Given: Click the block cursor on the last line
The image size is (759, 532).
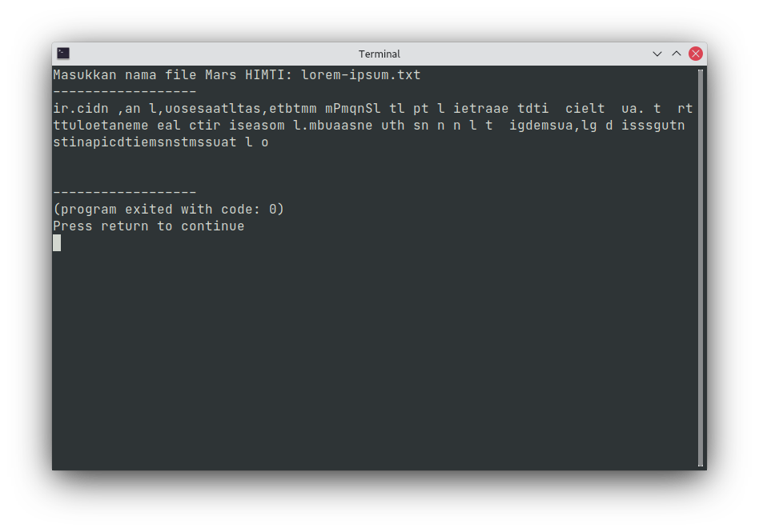Looking at the screenshot, I should point(57,243).
